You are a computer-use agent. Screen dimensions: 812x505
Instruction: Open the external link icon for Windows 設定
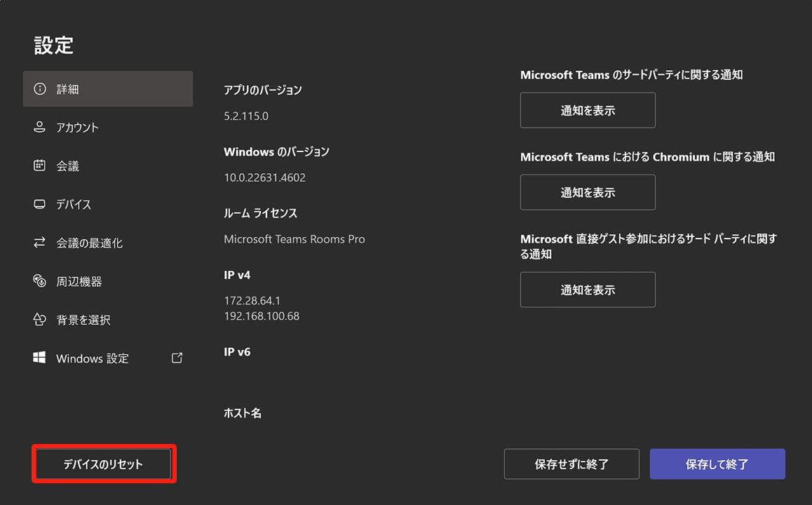(177, 358)
